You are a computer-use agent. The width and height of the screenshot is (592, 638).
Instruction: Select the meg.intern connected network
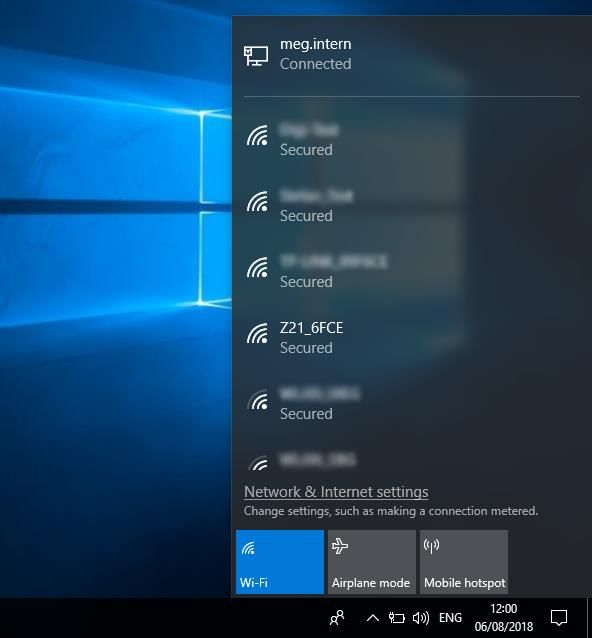411,55
